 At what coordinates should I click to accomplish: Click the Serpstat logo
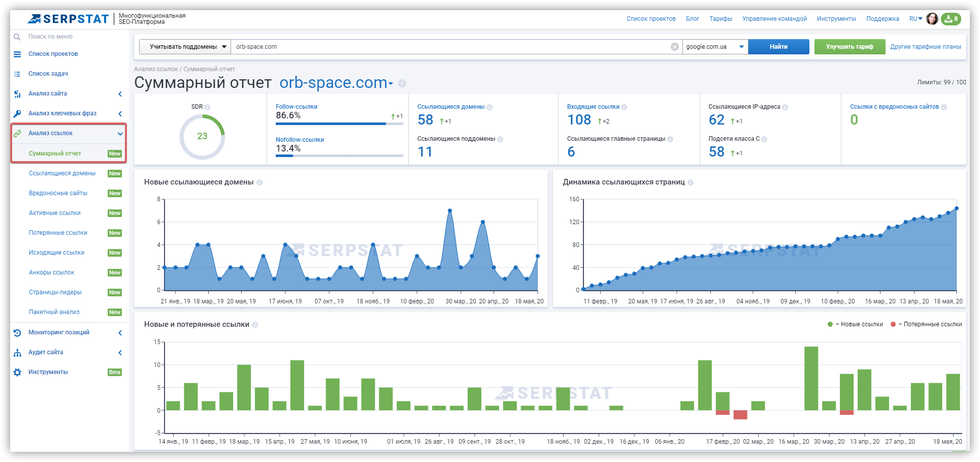[68, 19]
